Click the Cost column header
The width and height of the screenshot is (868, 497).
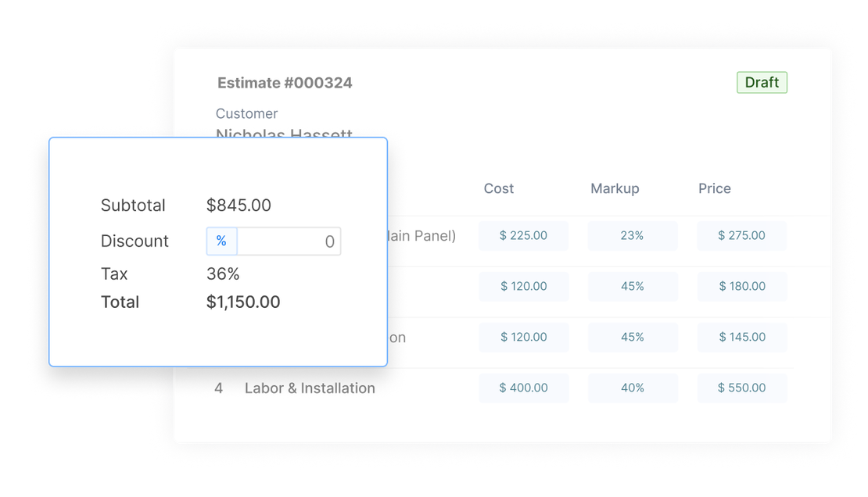(x=499, y=189)
